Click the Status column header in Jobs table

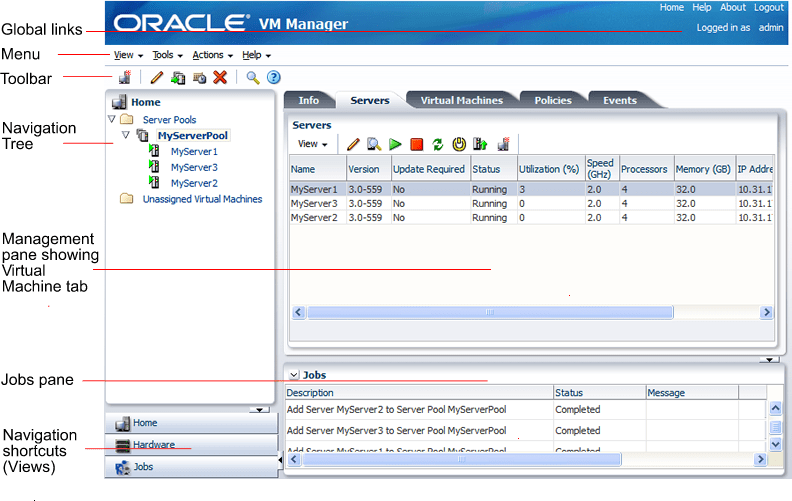pos(600,392)
